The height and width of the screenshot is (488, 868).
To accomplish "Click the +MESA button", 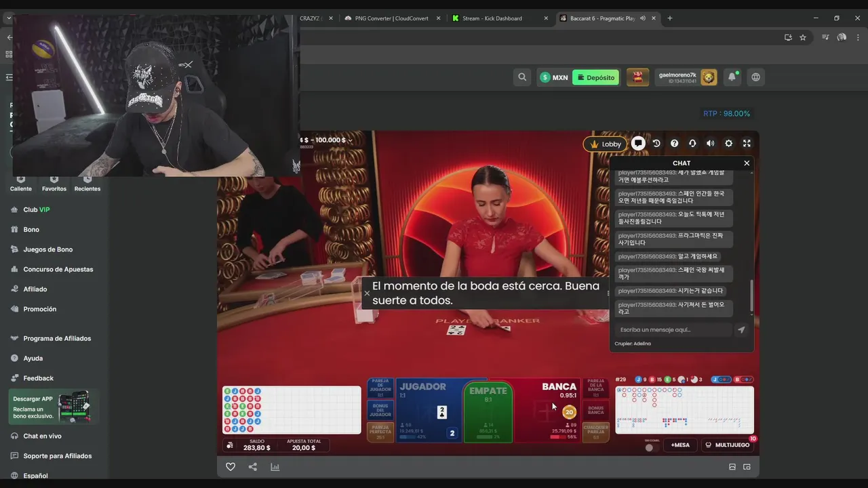I will point(679,445).
